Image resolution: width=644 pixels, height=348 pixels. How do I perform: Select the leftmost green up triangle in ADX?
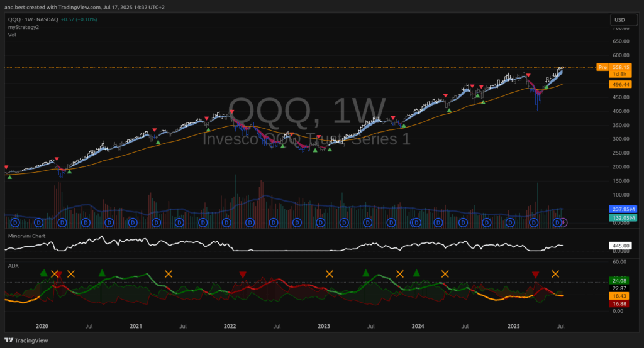click(43, 273)
